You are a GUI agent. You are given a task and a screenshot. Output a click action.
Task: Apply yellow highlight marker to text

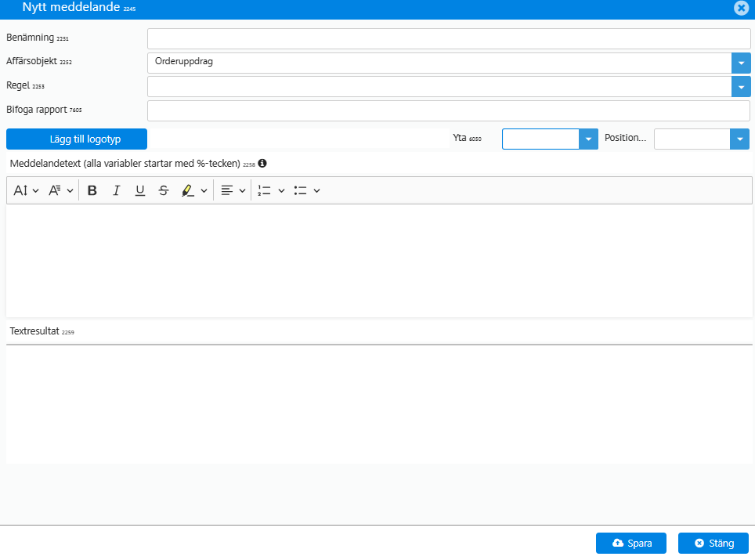point(187,190)
